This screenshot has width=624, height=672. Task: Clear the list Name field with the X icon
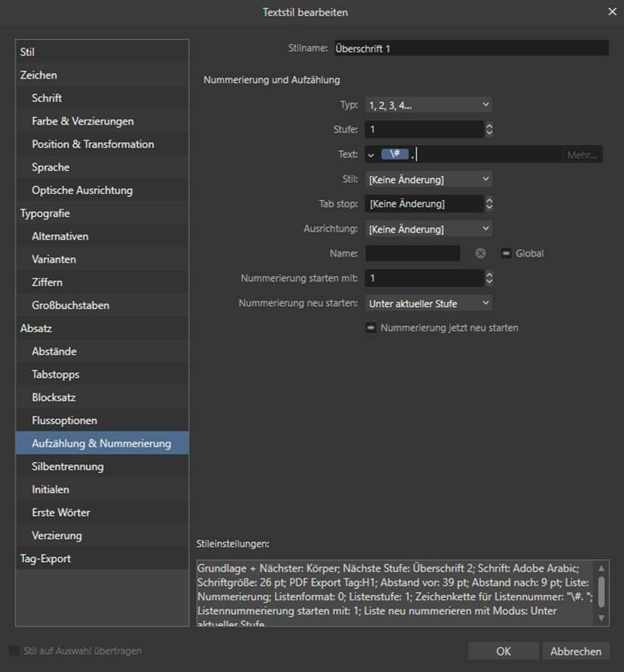point(481,253)
